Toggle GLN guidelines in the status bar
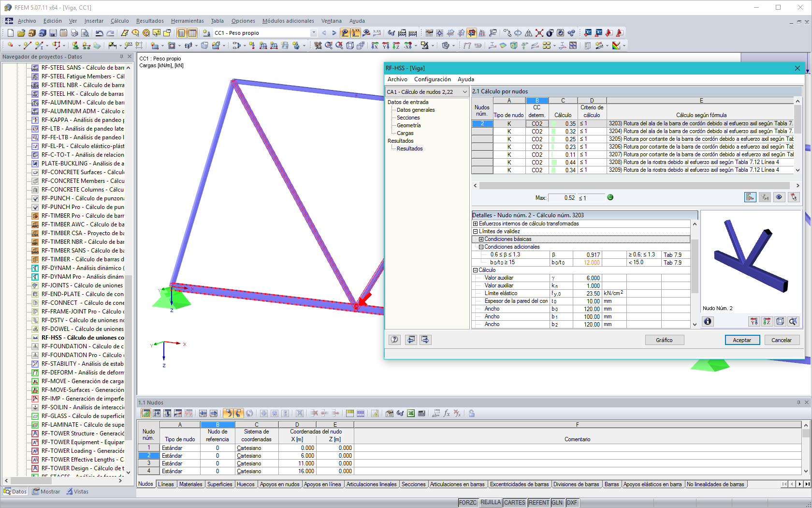Image resolution: width=812 pixels, height=508 pixels. pos(557,503)
